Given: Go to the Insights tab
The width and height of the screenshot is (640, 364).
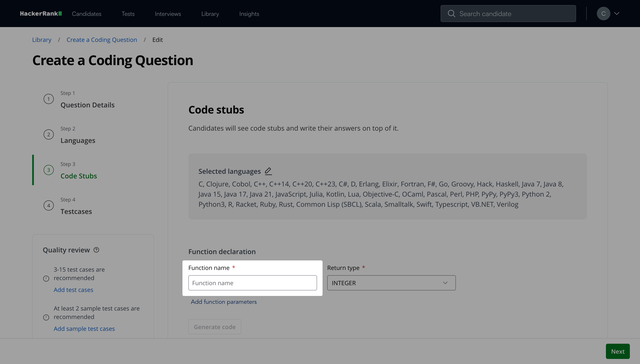Looking at the screenshot, I should [249, 14].
